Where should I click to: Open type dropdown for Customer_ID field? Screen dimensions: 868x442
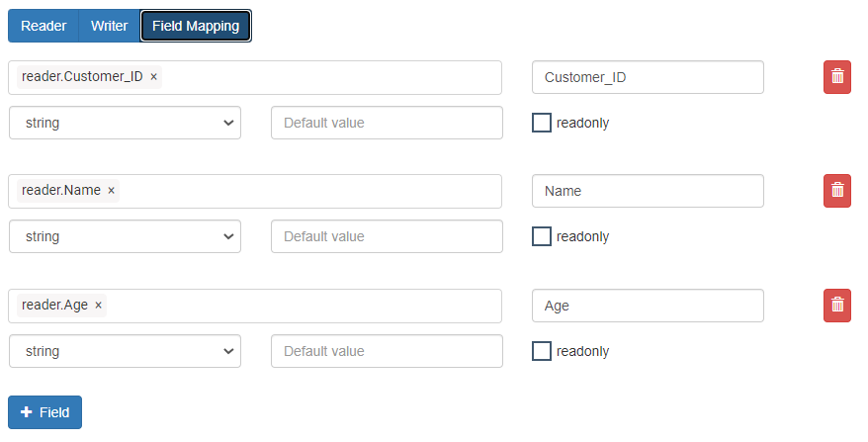pos(125,123)
